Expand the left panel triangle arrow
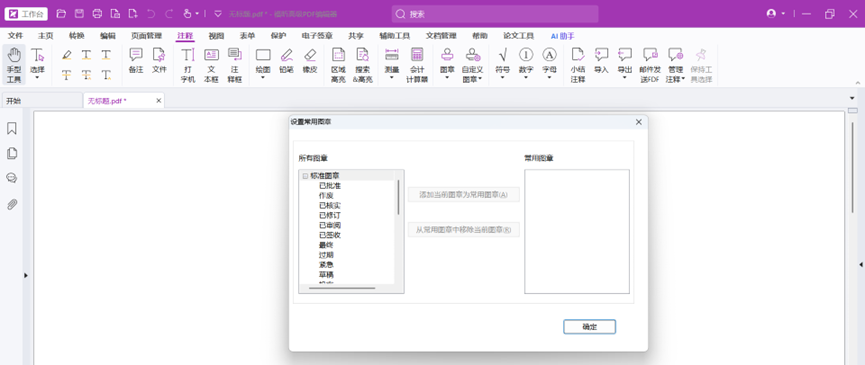The width and height of the screenshot is (865, 365). tap(25, 275)
